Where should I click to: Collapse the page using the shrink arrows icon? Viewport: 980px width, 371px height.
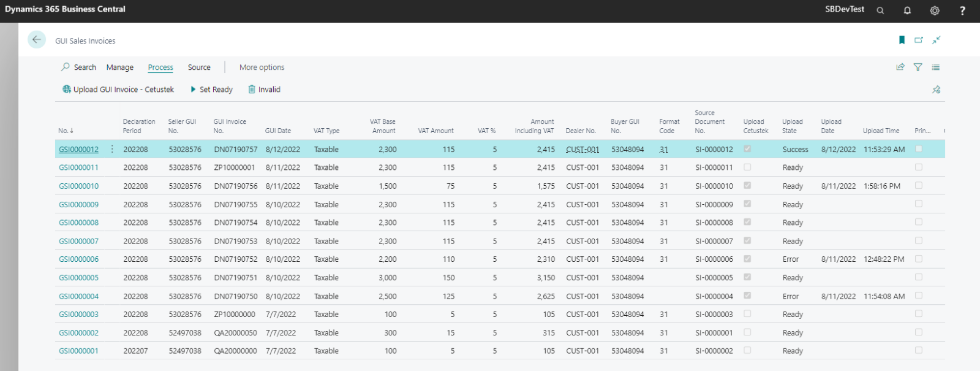pos(936,40)
